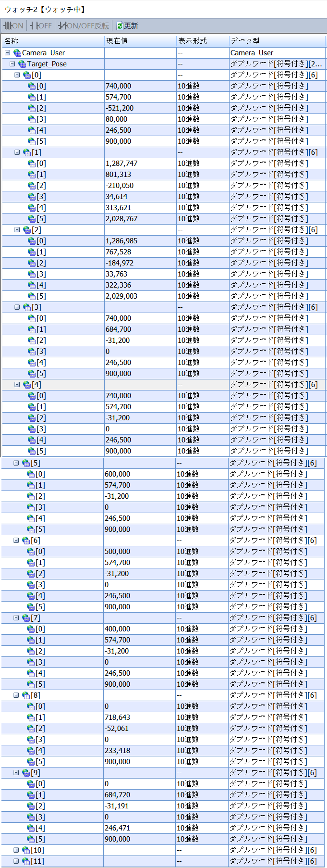Select the value cell 684,720

click(139, 795)
